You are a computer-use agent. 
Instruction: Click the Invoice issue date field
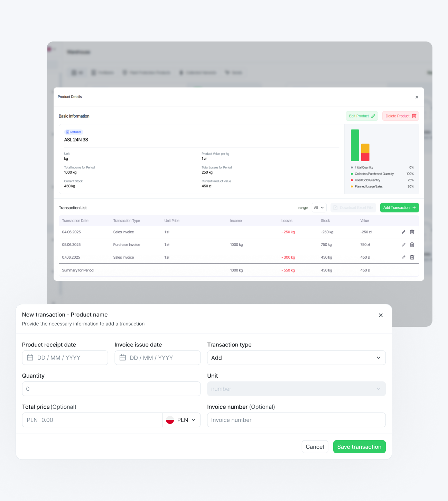[158, 358]
